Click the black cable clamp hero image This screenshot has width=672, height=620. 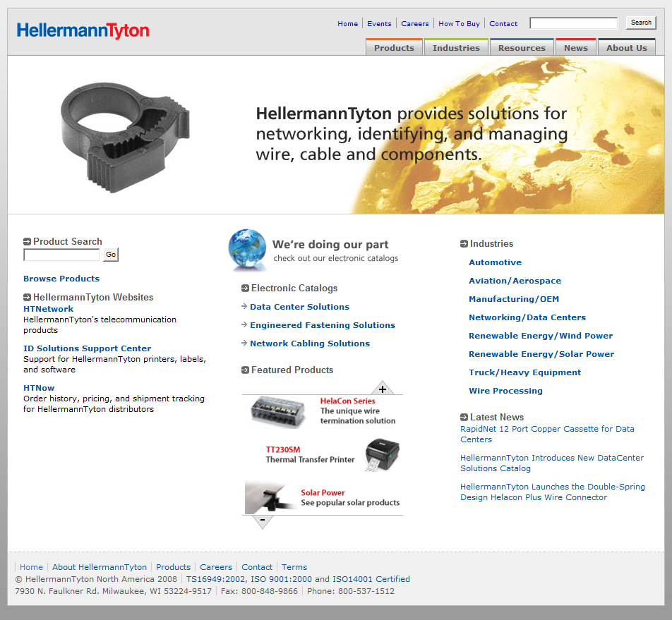pos(125,138)
